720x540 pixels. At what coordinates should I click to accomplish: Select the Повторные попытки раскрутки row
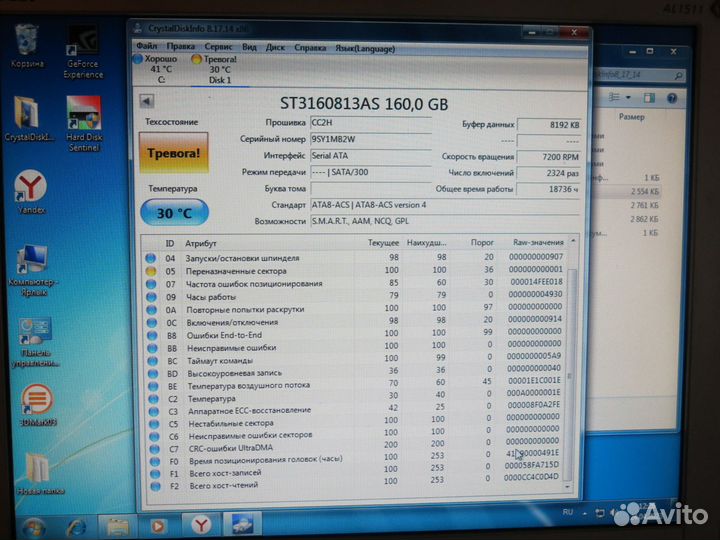click(354, 309)
